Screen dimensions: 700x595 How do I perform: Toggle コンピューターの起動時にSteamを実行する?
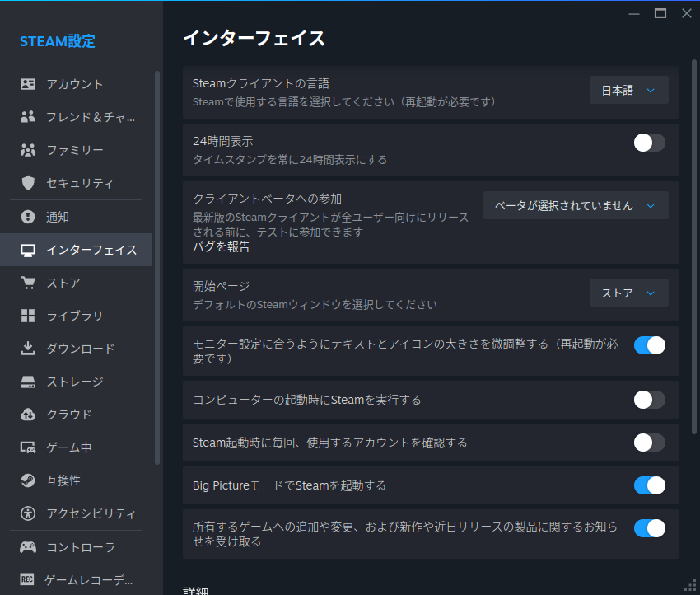pos(650,400)
